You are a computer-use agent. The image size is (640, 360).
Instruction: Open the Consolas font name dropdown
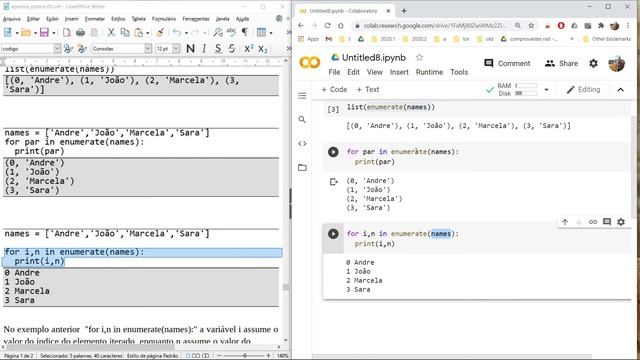(148, 49)
